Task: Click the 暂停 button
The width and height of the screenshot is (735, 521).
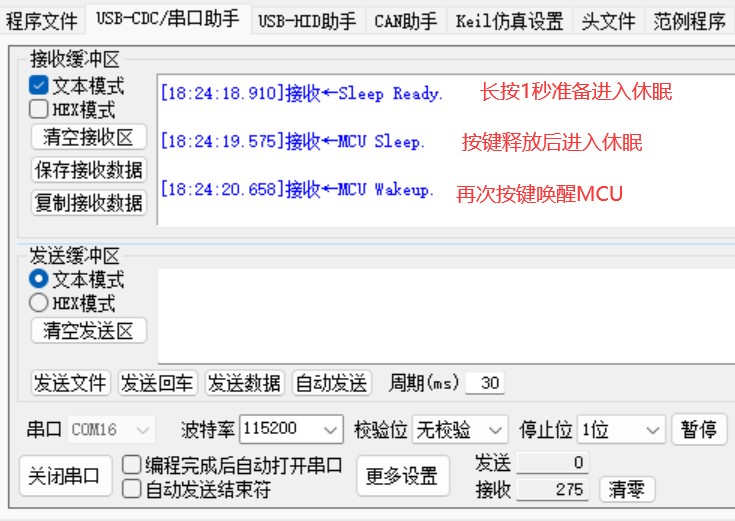Action: pos(699,429)
